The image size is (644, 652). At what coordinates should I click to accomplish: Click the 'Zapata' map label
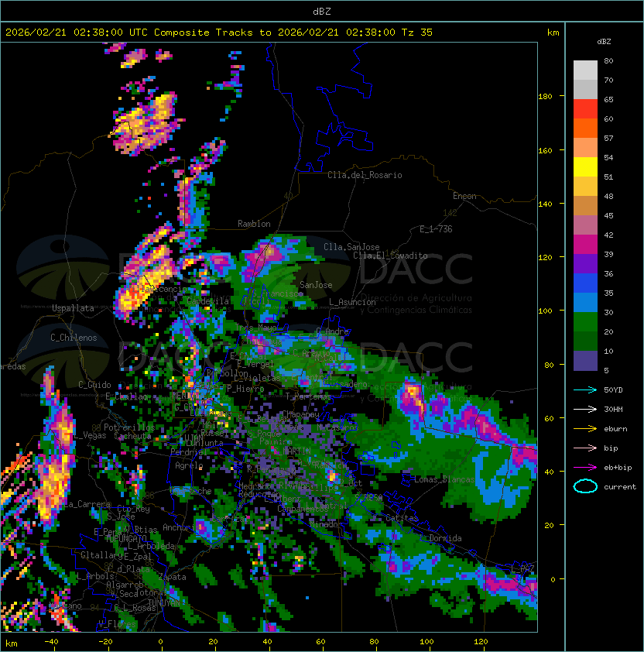(x=172, y=577)
